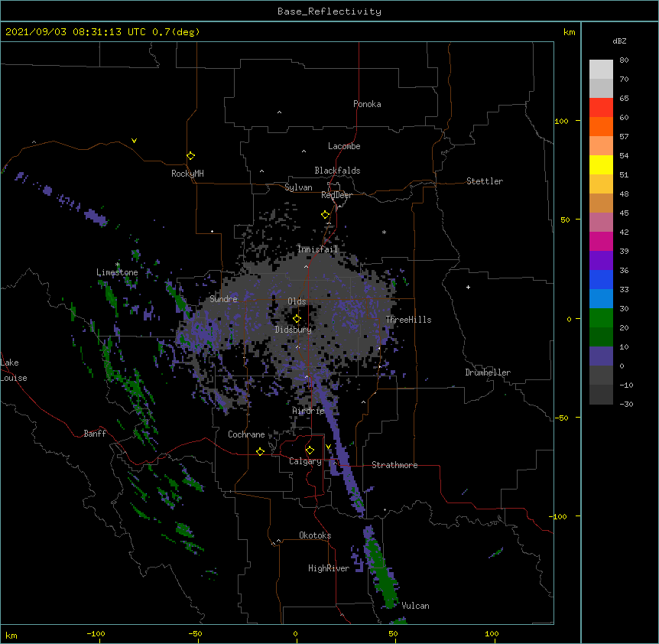Viewport: 659px width, 644px height.
Task: Click the light blue 30 dBZ legend swatch
Action: tap(601, 298)
